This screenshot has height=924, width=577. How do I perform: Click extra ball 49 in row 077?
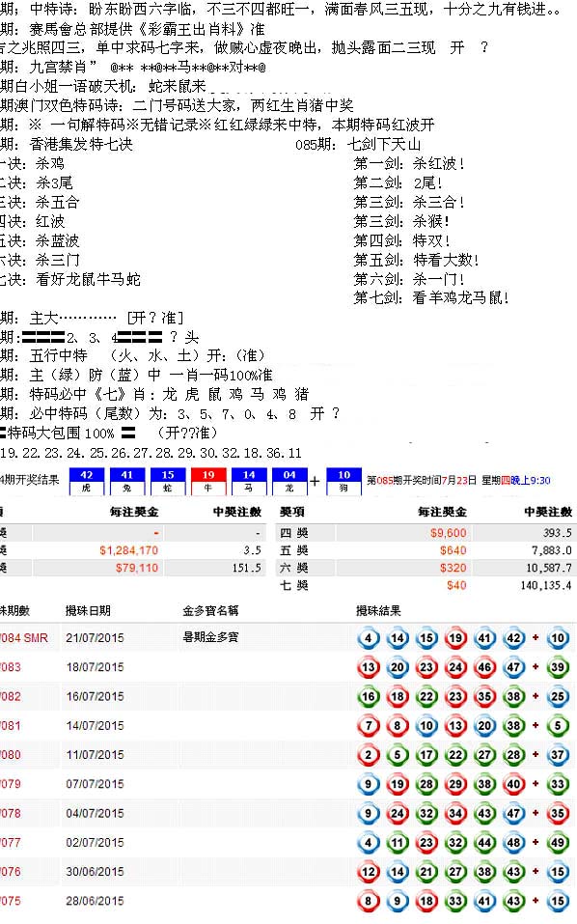click(558, 843)
